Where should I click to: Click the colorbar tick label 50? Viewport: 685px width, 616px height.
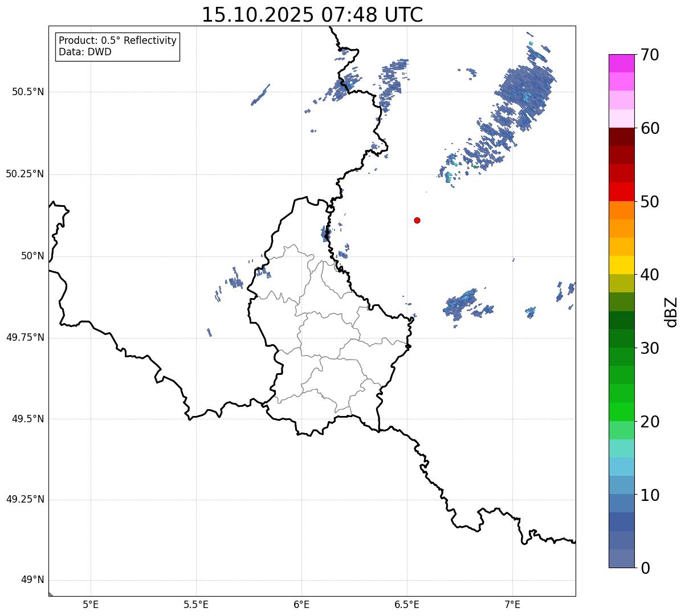pyautogui.click(x=650, y=202)
